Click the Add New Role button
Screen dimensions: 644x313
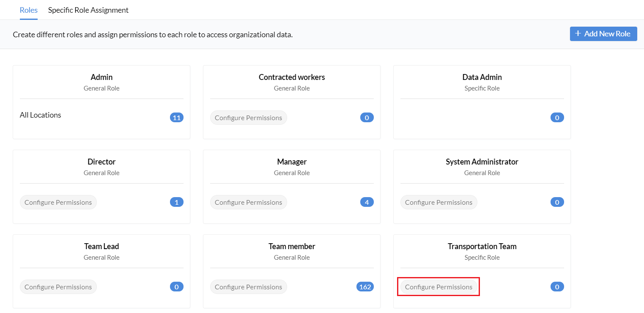(x=603, y=34)
